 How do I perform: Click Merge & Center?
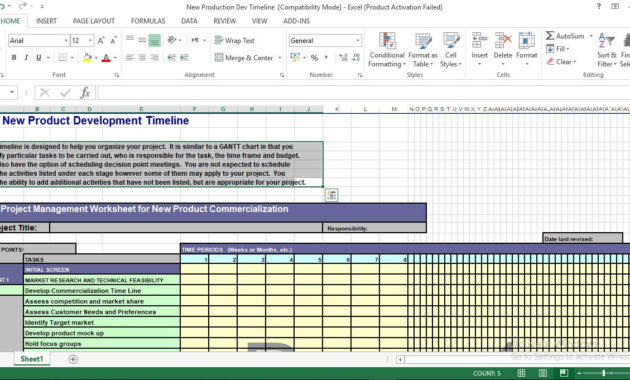244,58
